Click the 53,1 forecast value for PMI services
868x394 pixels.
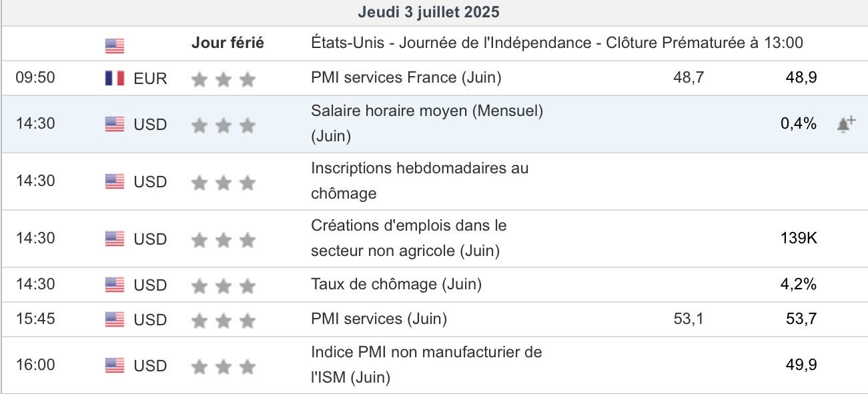point(689,319)
